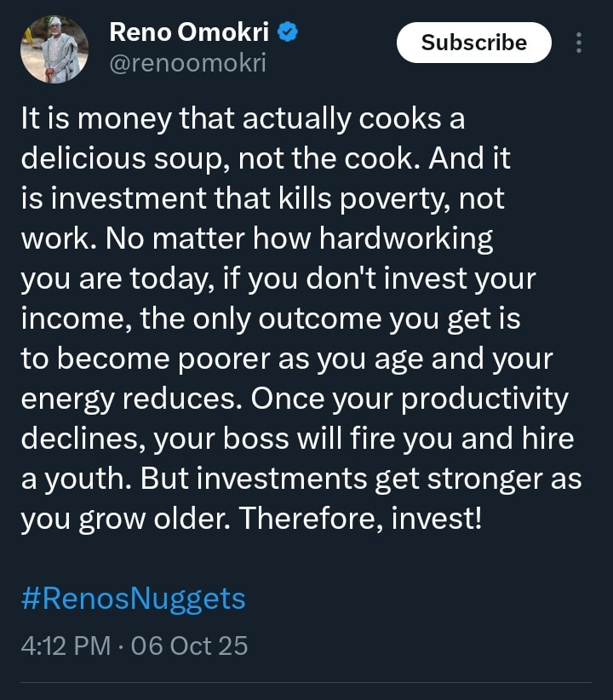The image size is (613, 700).
Task: Click the 06 Oct 25 date
Action: tap(190, 645)
